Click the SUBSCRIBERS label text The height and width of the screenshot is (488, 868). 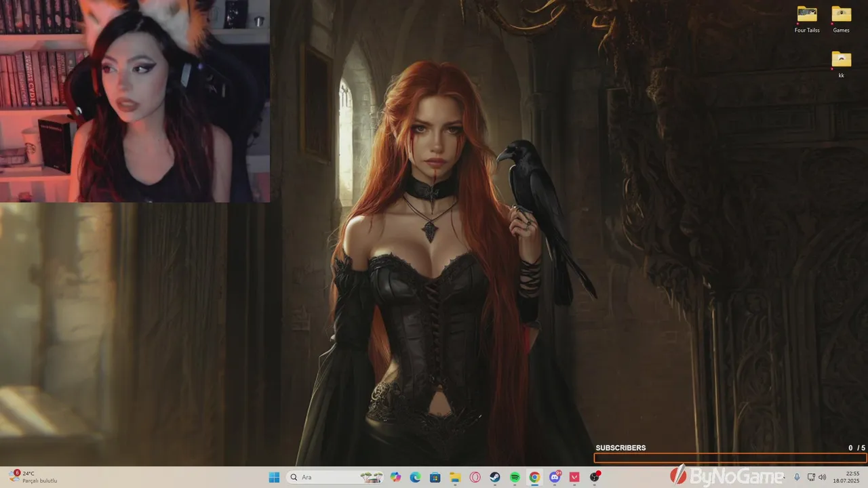tap(620, 448)
